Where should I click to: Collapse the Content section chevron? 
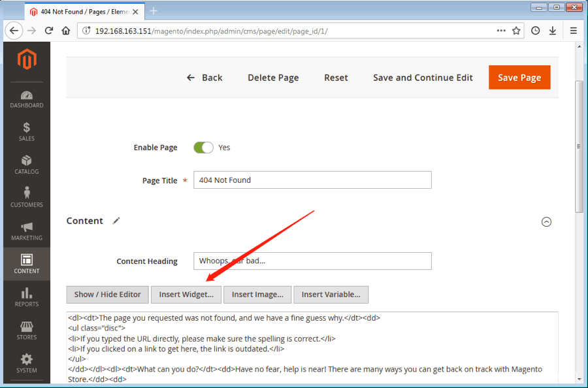546,221
